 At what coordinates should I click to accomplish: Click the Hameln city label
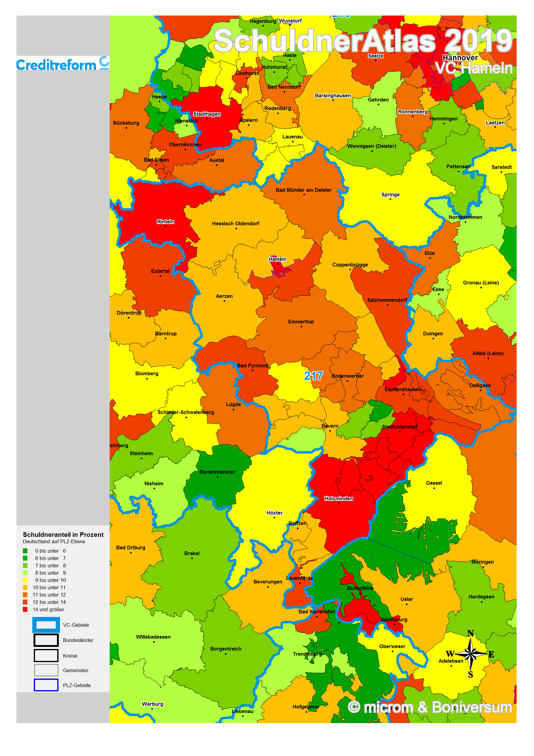(x=278, y=259)
